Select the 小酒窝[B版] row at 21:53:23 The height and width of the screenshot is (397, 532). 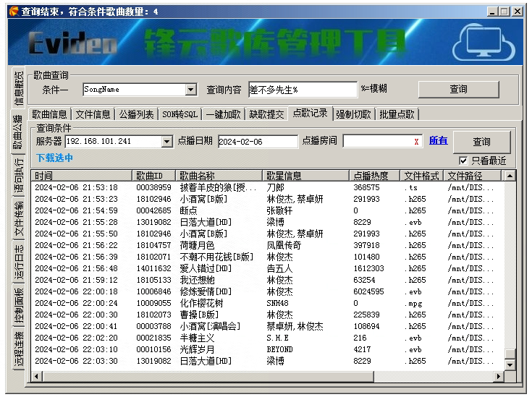coord(267,199)
